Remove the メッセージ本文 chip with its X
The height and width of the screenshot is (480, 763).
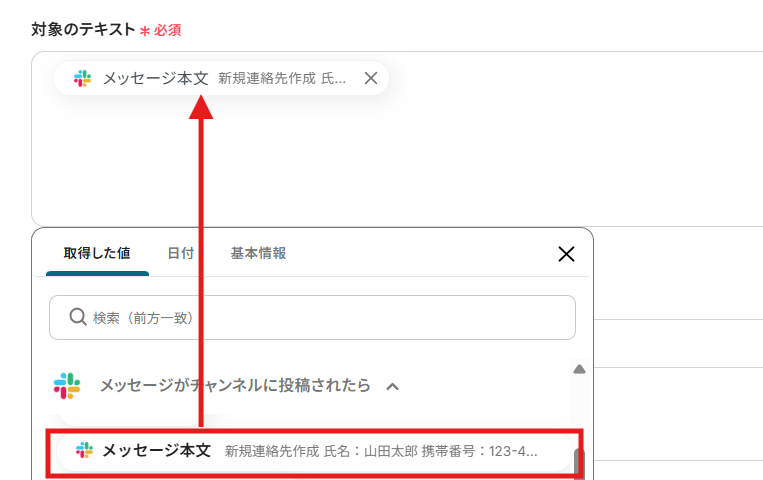coord(371,78)
